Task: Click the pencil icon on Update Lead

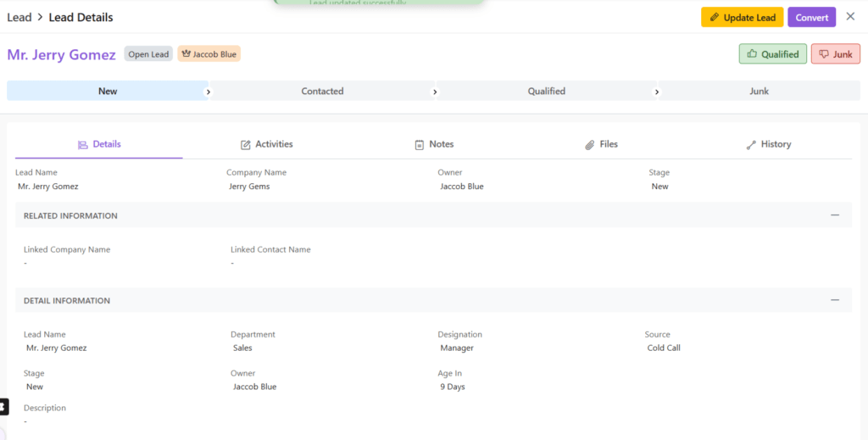Action: [x=714, y=18]
